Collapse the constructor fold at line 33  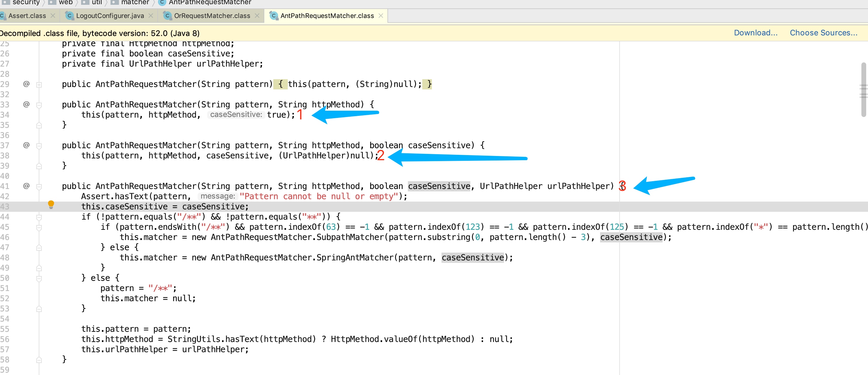pyautogui.click(x=39, y=105)
